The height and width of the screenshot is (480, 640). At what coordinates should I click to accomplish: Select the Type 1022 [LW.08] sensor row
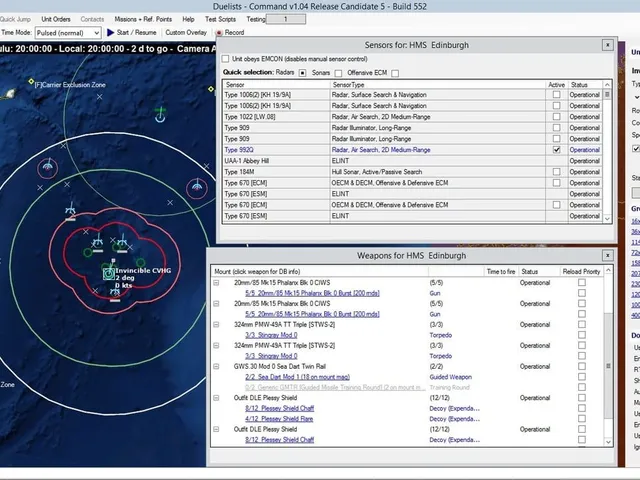click(413, 117)
